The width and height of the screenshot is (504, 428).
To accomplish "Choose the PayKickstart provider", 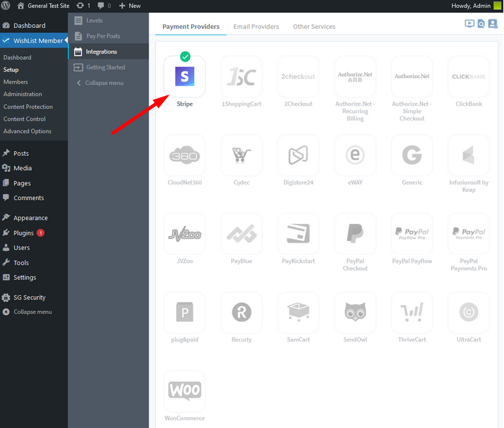I will tap(299, 234).
